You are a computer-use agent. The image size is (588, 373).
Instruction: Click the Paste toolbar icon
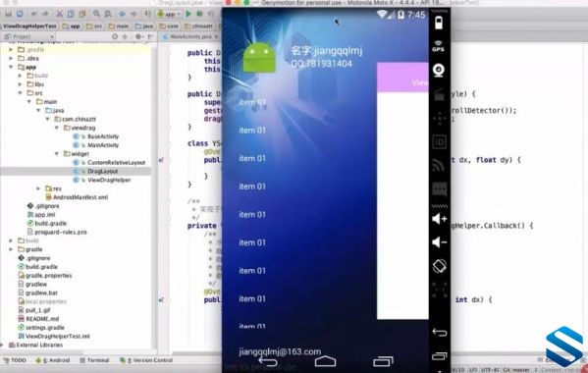pyautogui.click(x=82, y=14)
